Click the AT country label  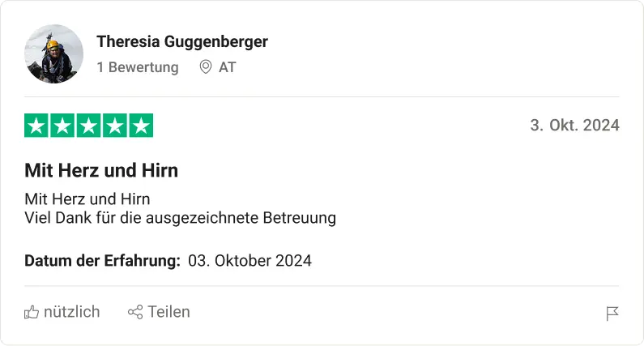tap(228, 67)
